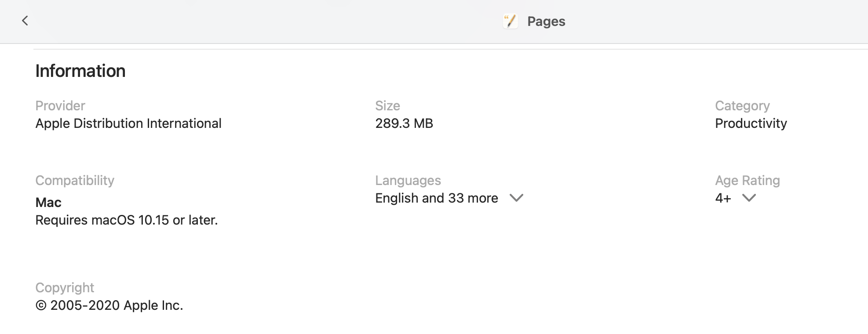Click the "Requires macOS 10.15 or later" text
This screenshot has width=868, height=334.
[x=127, y=220]
